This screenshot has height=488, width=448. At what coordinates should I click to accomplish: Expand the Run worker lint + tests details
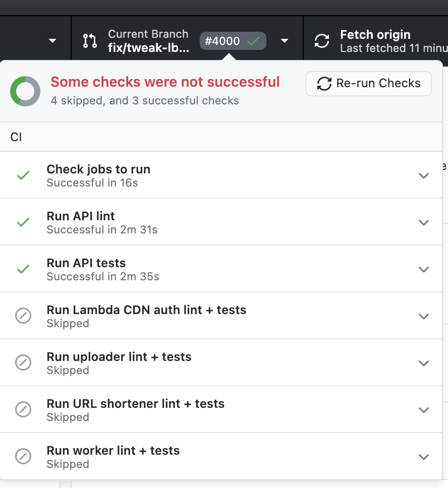(424, 456)
